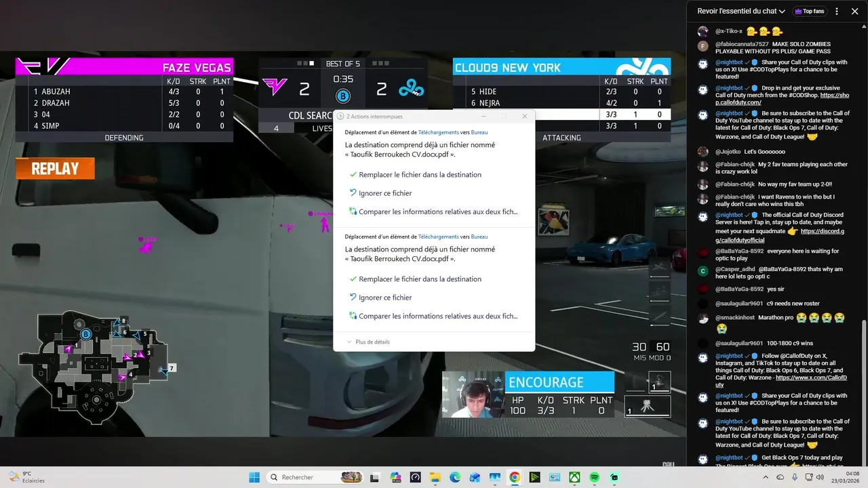Image resolution: width=868 pixels, height=488 pixels.
Task: Open File Explorer from the taskbar
Action: click(435, 477)
